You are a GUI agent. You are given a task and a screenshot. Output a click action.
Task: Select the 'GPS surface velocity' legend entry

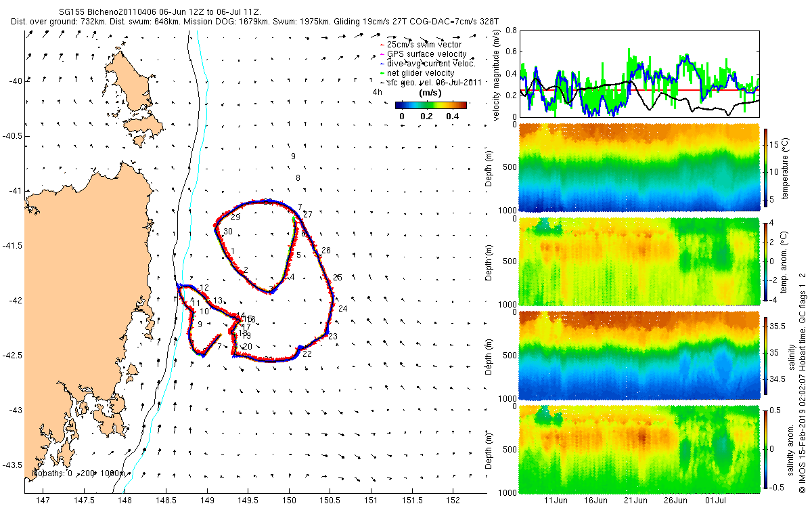(x=424, y=54)
